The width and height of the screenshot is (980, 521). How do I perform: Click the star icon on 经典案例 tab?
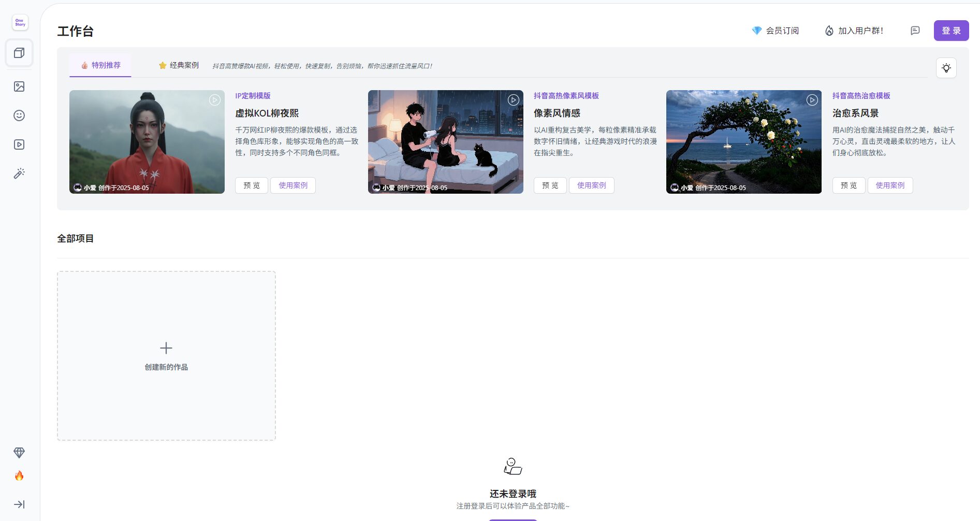coord(163,65)
